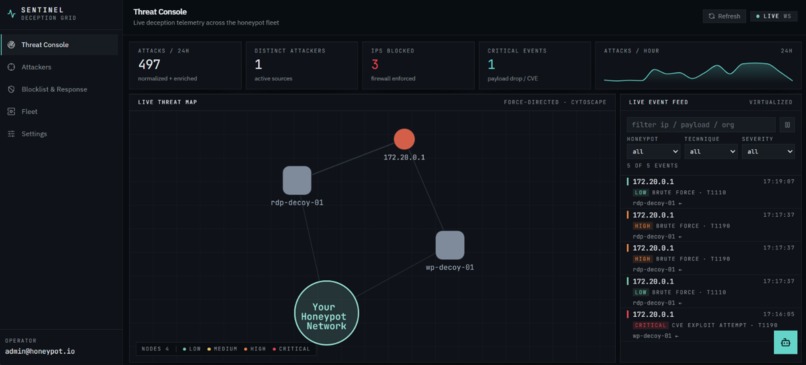Open the CRITICAL CVE exploit attempt event
Image resolution: width=806 pixels, height=365 pixels.
[711, 325]
